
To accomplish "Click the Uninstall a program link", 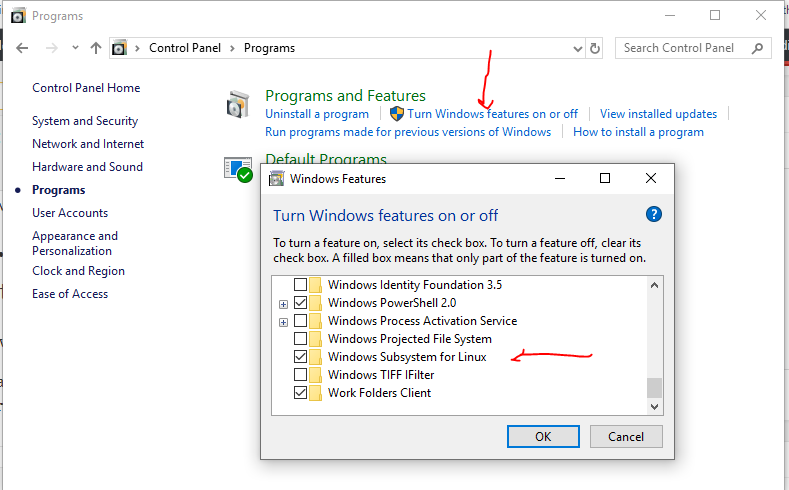I will tap(316, 114).
